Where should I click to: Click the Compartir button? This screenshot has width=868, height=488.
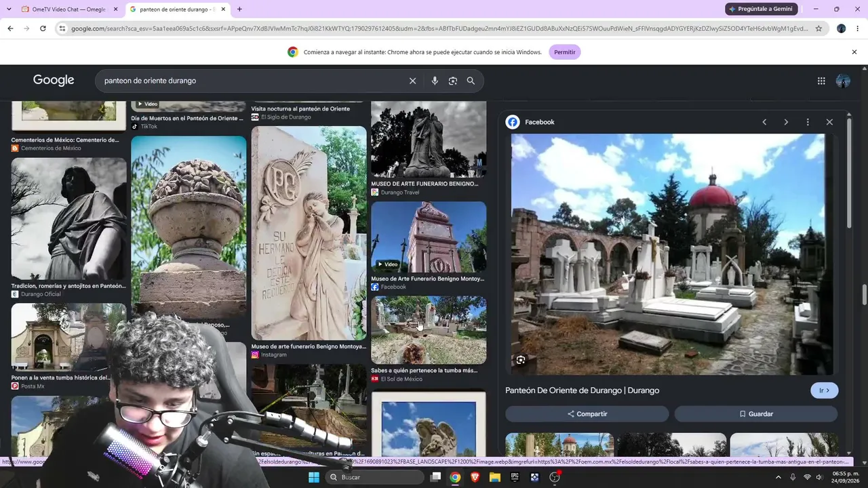(x=587, y=414)
